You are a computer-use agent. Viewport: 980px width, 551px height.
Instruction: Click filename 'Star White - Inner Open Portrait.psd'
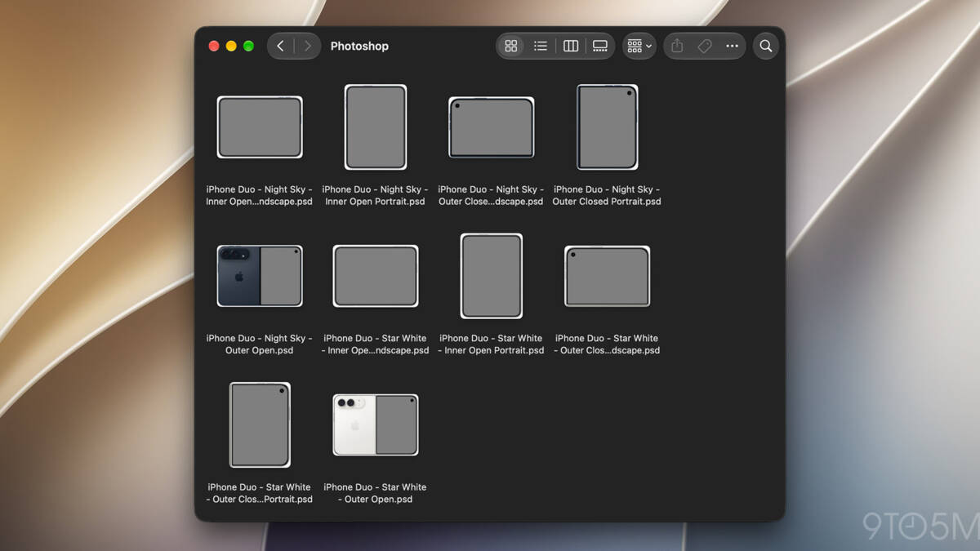[491, 344]
